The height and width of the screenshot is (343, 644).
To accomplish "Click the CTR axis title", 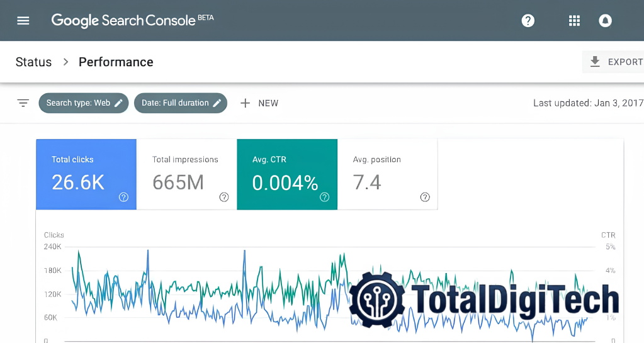I will pyautogui.click(x=608, y=235).
